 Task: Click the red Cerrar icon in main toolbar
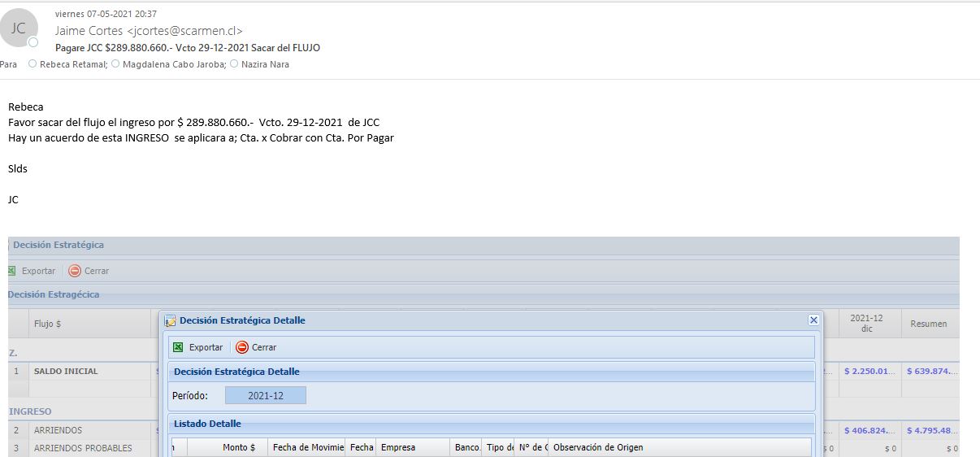[75, 271]
